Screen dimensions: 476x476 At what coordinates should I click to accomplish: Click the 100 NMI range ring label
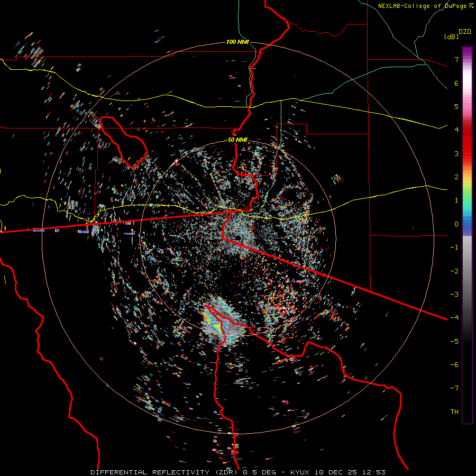pyautogui.click(x=237, y=42)
